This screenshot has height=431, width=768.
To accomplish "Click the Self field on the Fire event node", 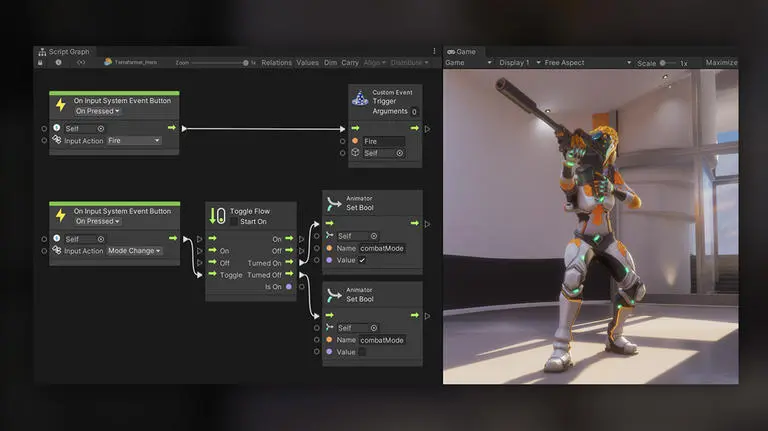I will 84,129.
